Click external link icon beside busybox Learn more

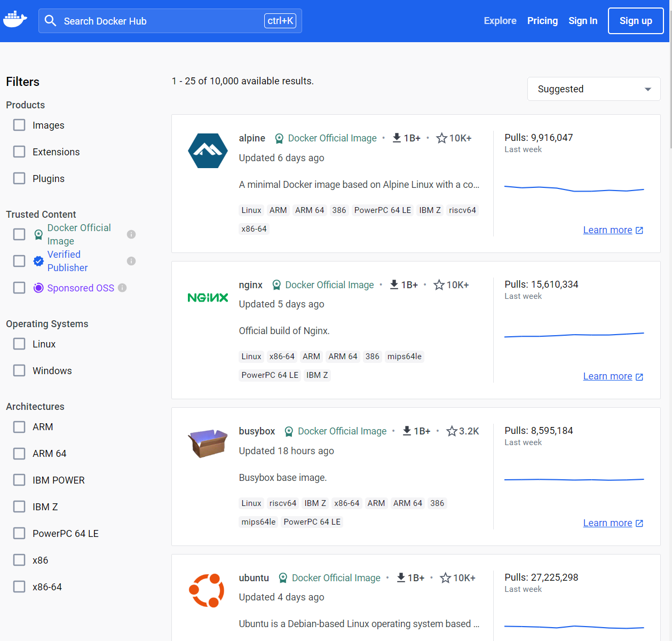pos(639,524)
